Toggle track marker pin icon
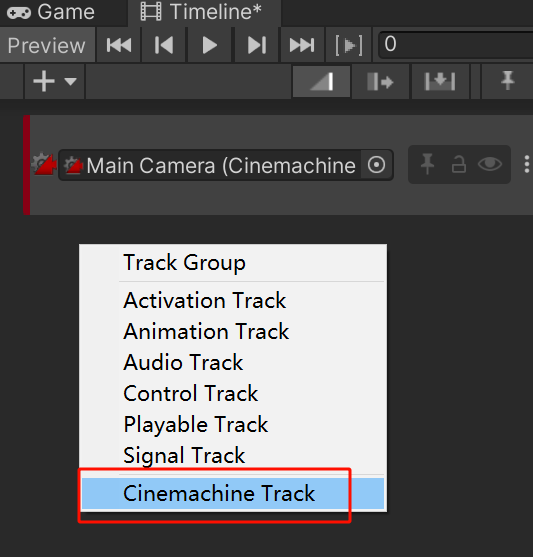 [x=427, y=164]
